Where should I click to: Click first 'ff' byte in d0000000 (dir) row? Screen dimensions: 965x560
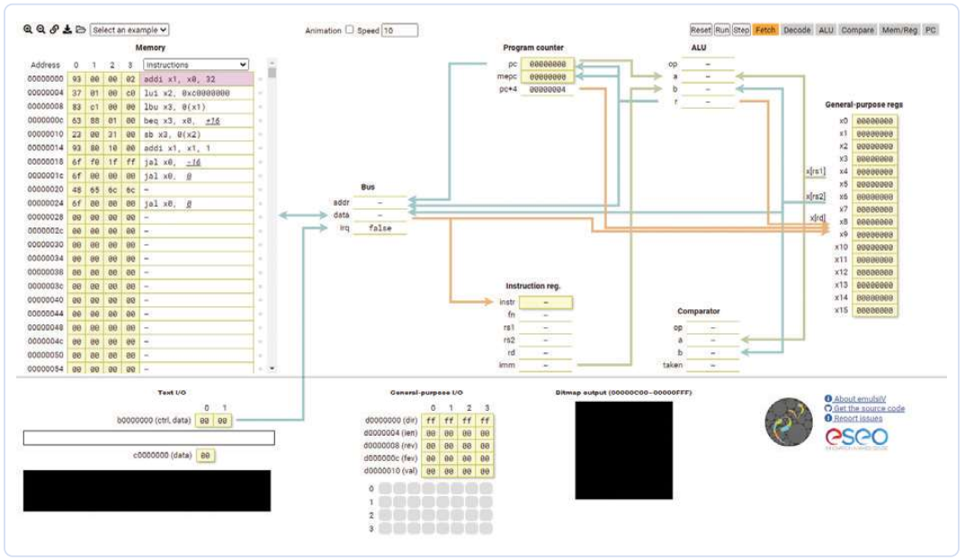pyautogui.click(x=431, y=421)
